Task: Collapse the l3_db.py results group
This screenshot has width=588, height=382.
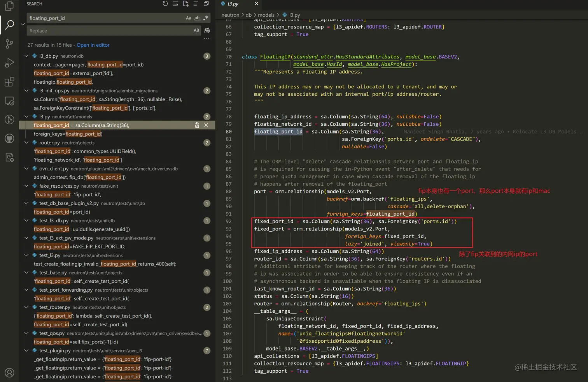Action: click(x=26, y=56)
